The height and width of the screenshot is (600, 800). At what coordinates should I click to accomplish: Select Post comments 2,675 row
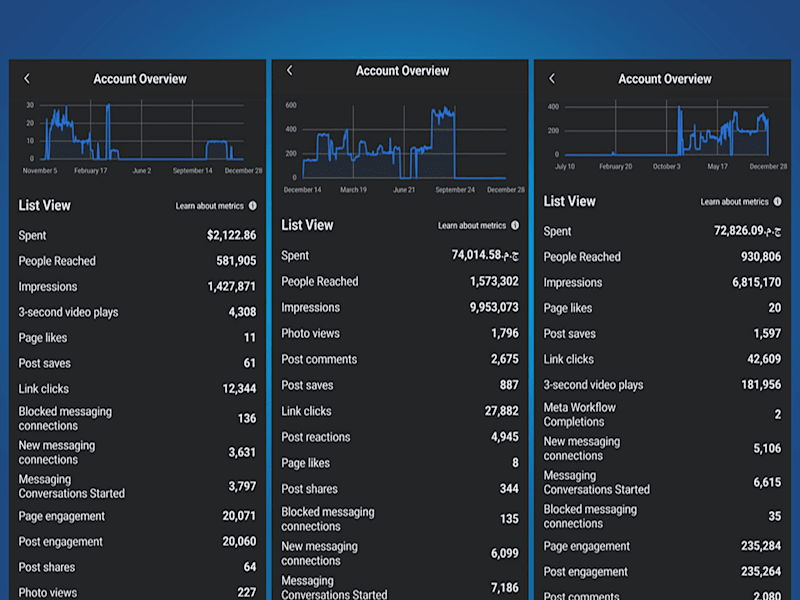400,359
